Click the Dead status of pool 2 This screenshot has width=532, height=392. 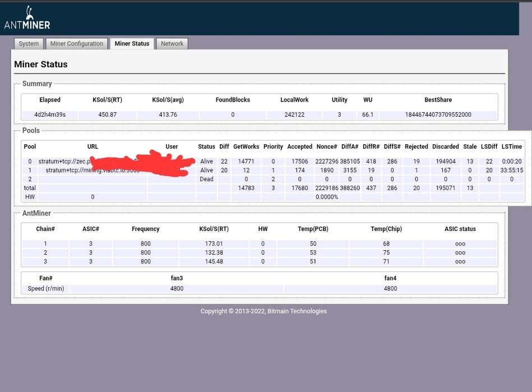(206, 179)
